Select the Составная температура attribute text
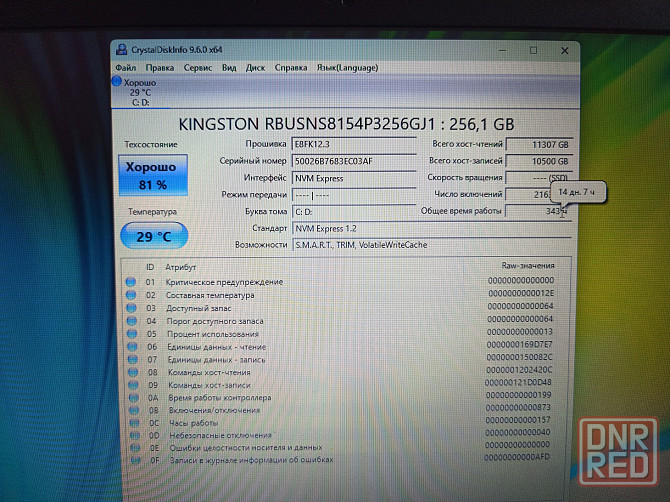The width and height of the screenshot is (670, 502). point(210,295)
